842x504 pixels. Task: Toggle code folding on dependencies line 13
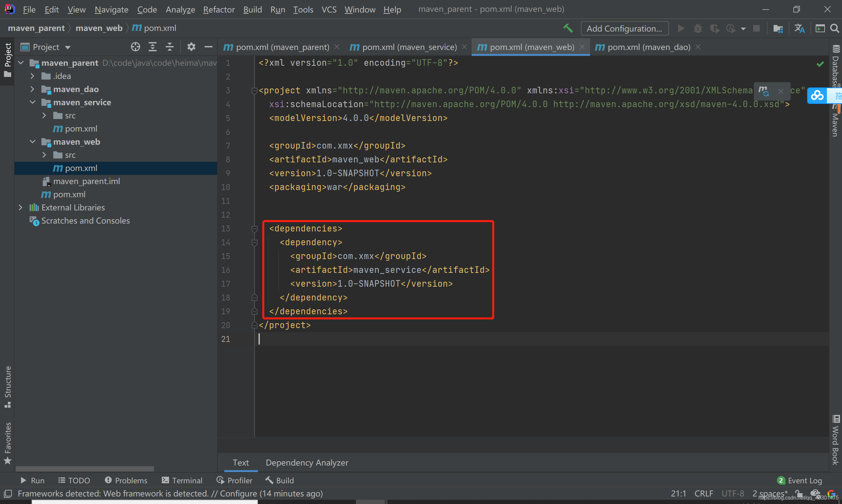[x=254, y=228]
